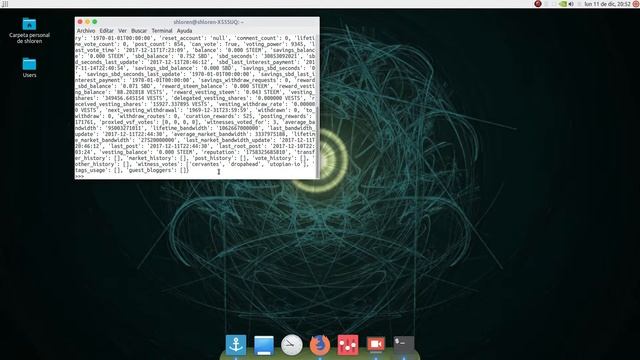Image resolution: width=640 pixels, height=360 pixels.
Task: Open the screen recorder dock icon
Action: pyautogui.click(x=376, y=345)
